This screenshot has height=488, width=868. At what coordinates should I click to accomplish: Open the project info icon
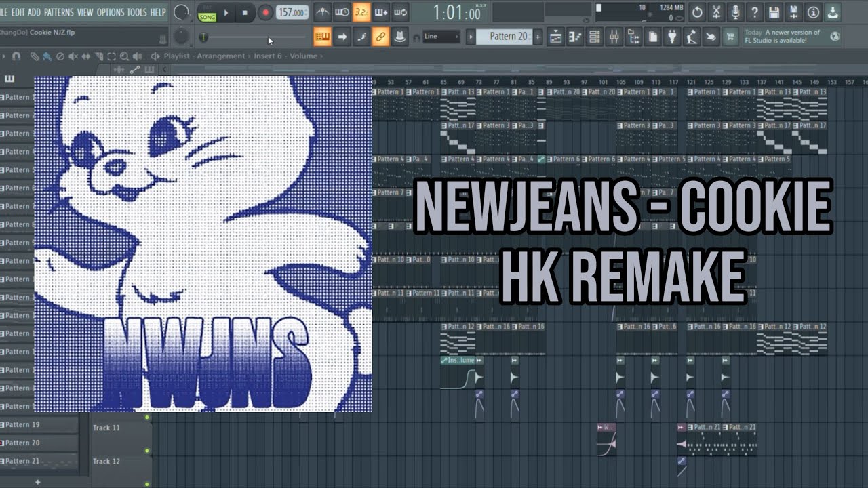pyautogui.click(x=814, y=12)
